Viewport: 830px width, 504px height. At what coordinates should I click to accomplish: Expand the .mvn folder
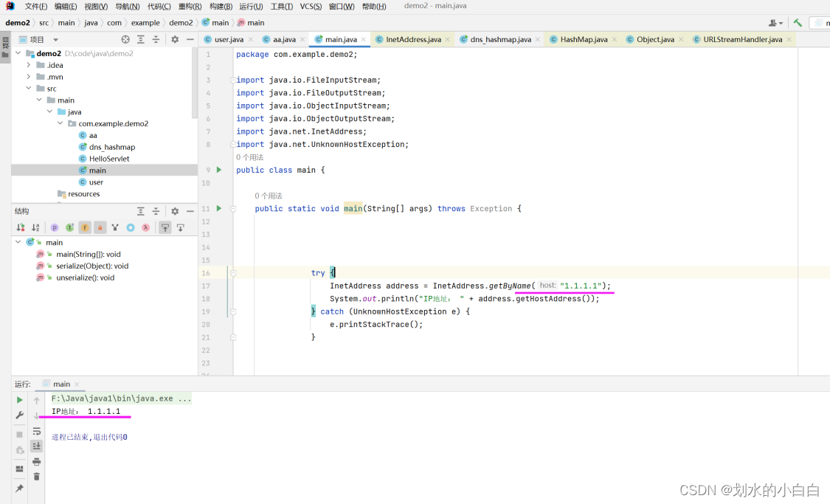[x=29, y=76]
